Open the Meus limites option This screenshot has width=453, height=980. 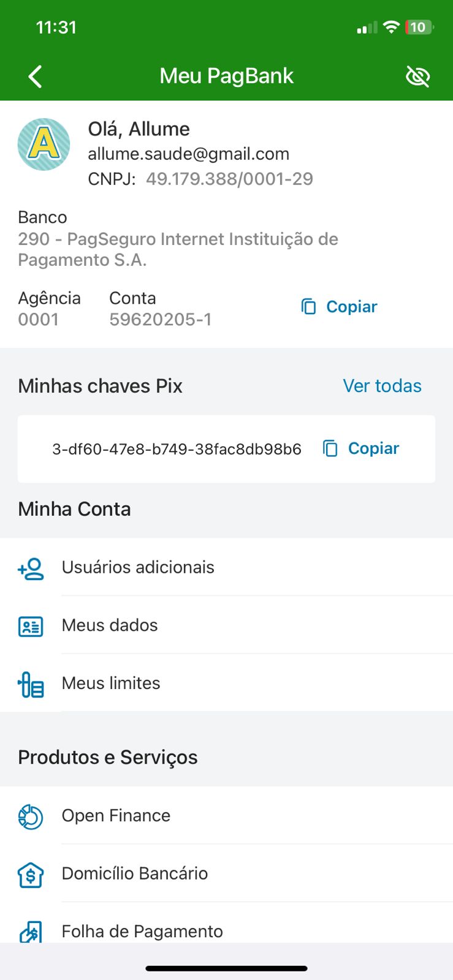[111, 684]
